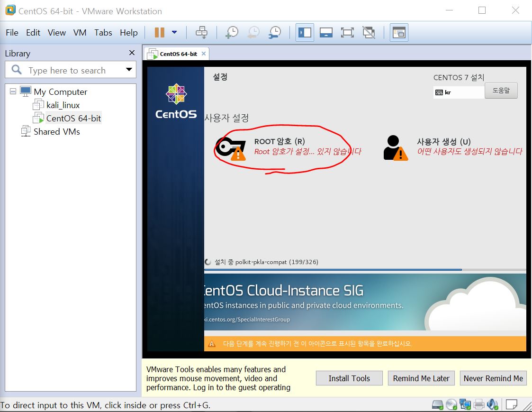Image resolution: width=532 pixels, height=412 pixels.
Task: Click the message log status icon
Action: click(x=511, y=404)
